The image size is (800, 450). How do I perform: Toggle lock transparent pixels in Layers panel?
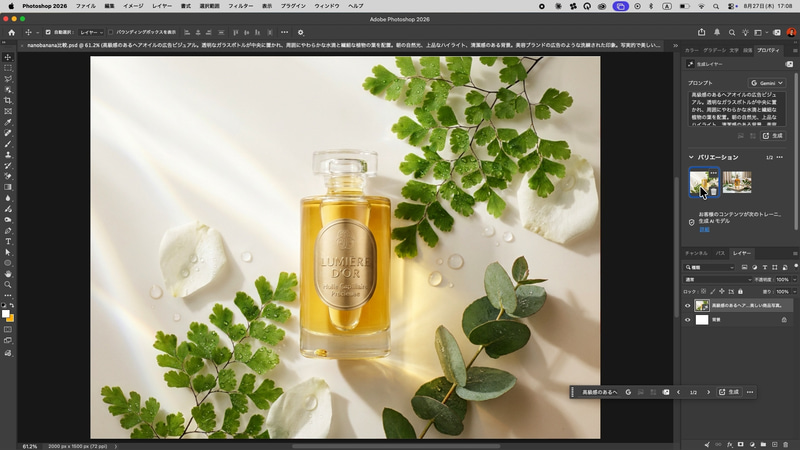click(x=703, y=291)
